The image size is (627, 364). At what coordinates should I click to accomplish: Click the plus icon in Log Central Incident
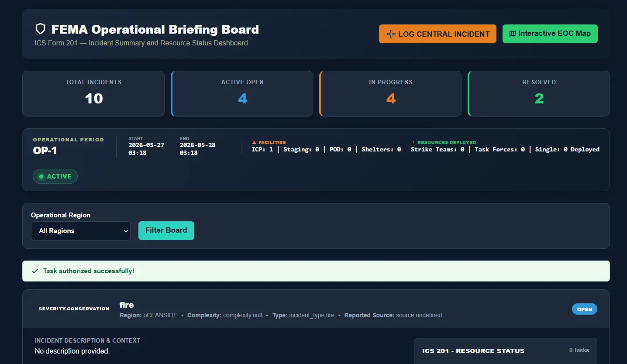(391, 34)
